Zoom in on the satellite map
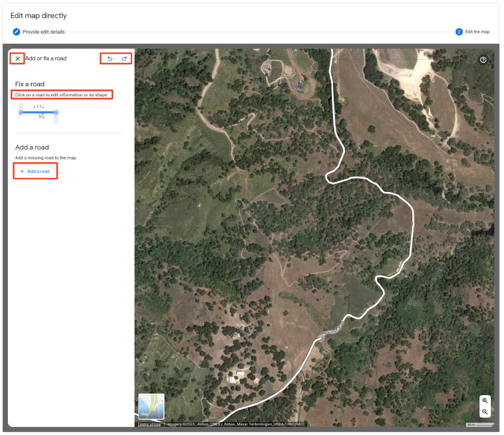The image size is (504, 435). (x=485, y=401)
